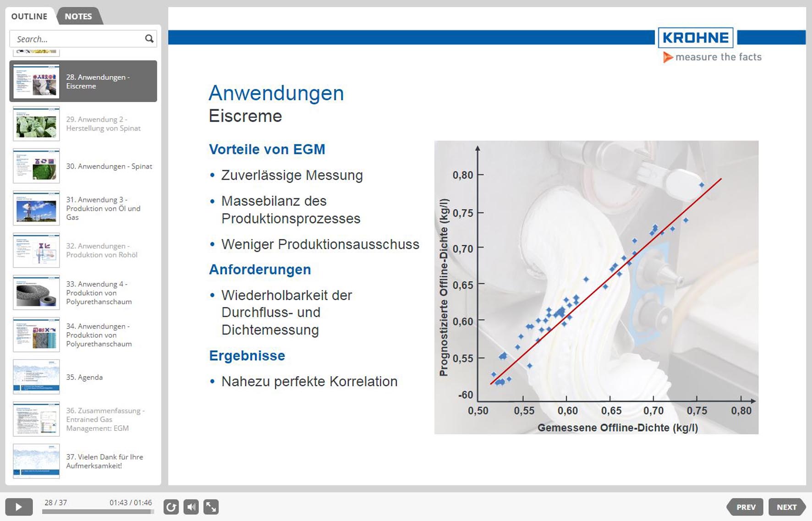The image size is (812, 521).
Task: Click the playback progress bar
Action: [x=98, y=512]
